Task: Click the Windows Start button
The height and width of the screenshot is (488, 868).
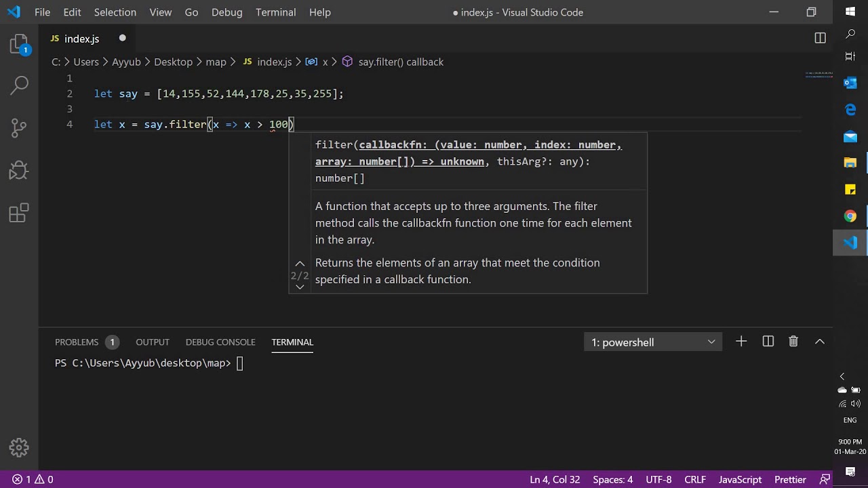Action: tap(850, 12)
